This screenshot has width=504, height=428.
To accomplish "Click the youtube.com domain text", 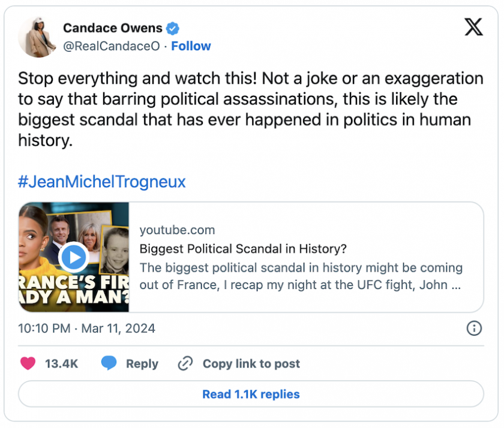I will (177, 230).
